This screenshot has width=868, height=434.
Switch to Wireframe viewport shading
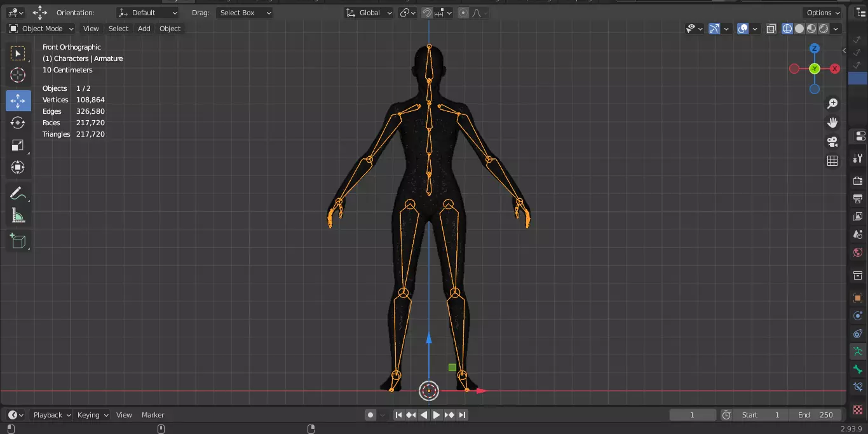(x=787, y=29)
